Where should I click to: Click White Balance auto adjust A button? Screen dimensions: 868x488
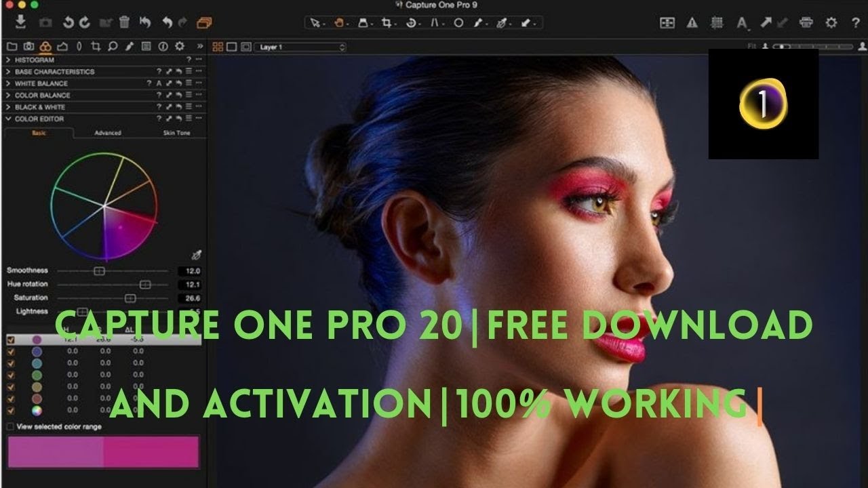click(159, 83)
